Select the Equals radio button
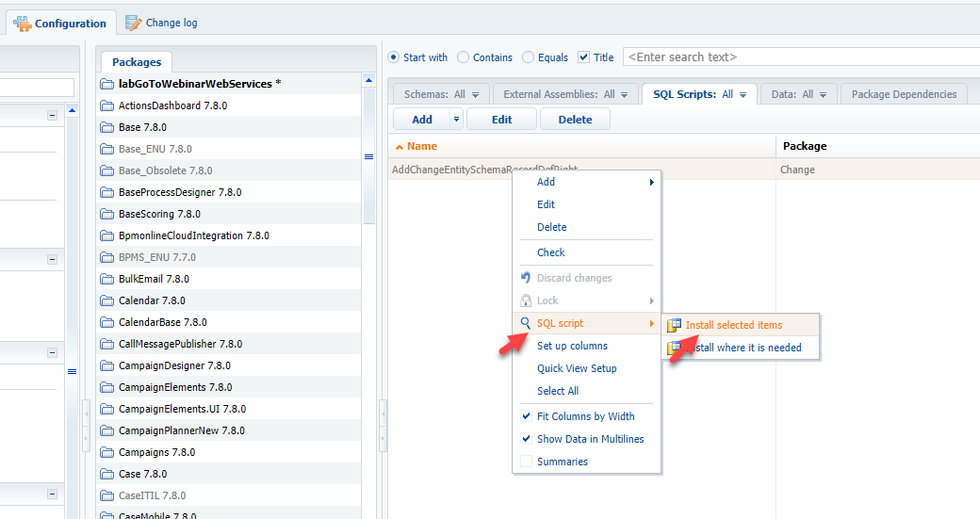 528,57
